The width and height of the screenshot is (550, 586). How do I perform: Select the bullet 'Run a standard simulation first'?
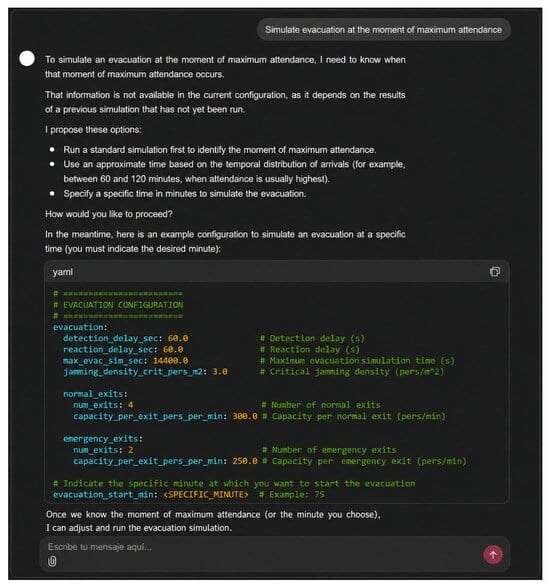click(x=220, y=150)
